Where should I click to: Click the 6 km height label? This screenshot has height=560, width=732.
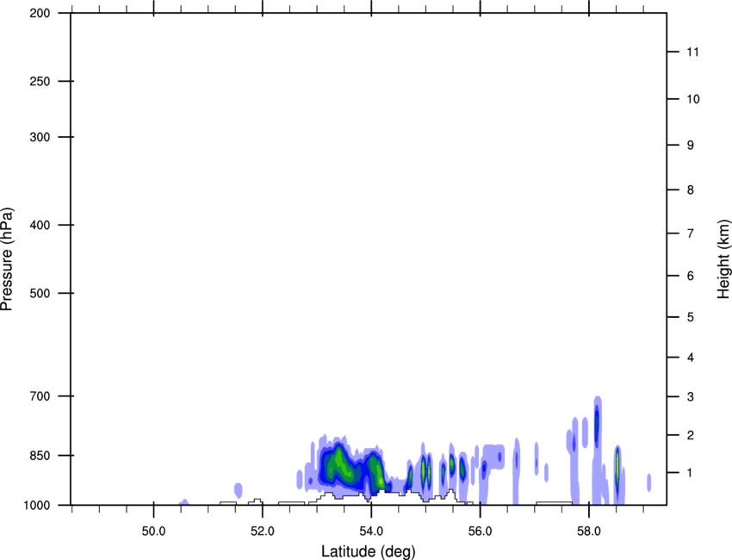(691, 276)
